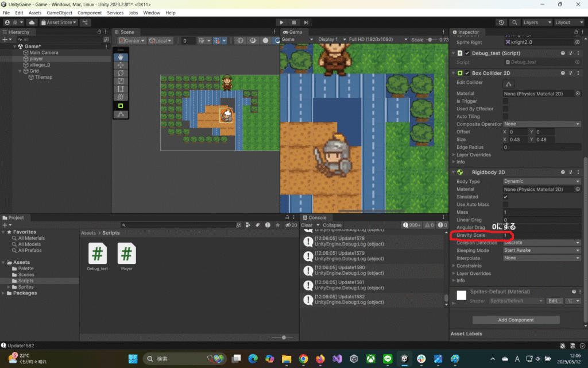Viewport: 588px width, 368px height.
Task: Open the File menu
Action: 6,13
